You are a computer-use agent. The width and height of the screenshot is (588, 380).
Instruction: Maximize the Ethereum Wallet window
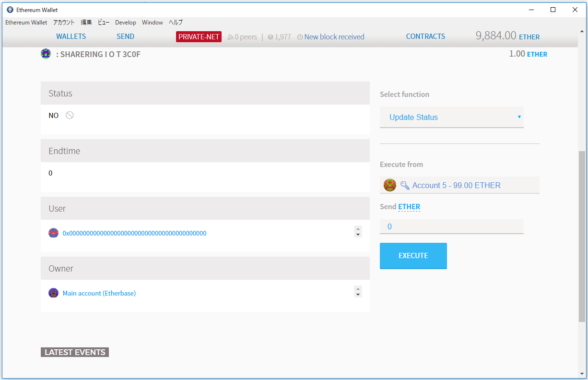click(553, 10)
